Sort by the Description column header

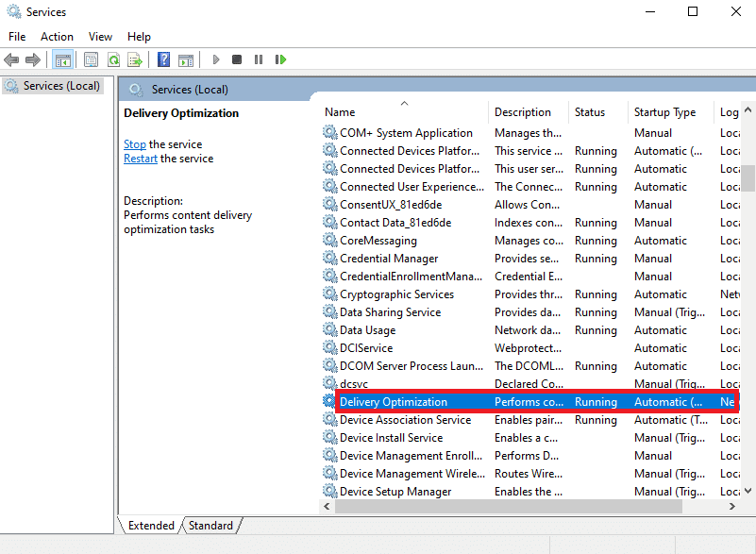pos(529,112)
